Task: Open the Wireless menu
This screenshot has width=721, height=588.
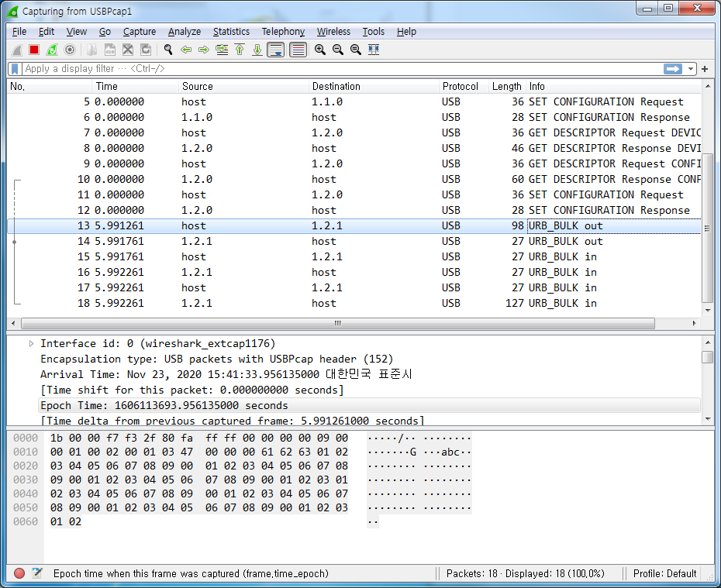Action: click(333, 32)
